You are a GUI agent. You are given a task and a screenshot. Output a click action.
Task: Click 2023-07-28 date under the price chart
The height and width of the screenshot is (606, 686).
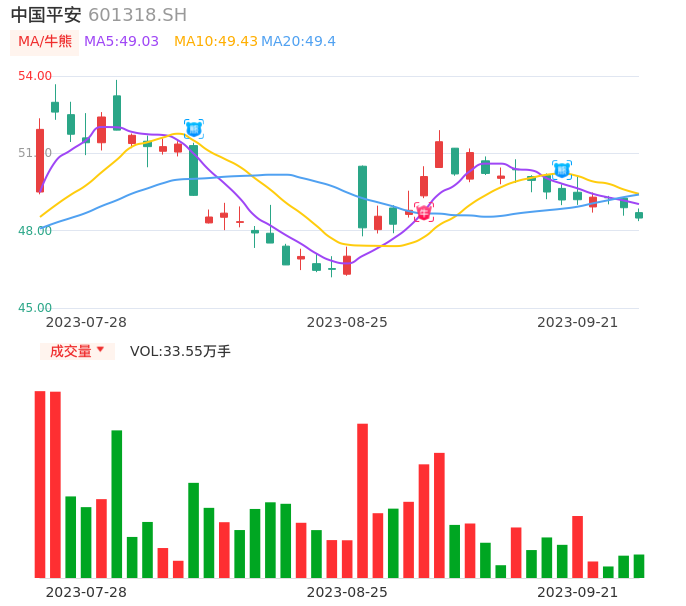(86, 322)
